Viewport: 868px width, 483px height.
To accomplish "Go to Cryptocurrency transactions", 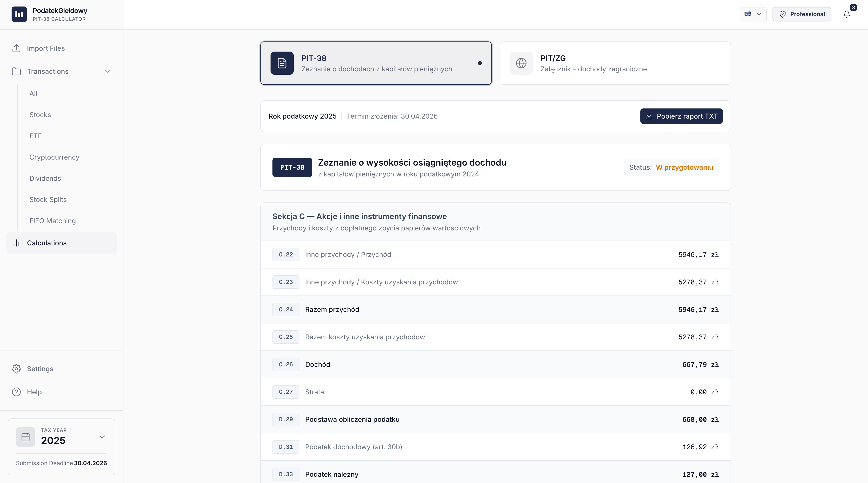I will pos(54,157).
